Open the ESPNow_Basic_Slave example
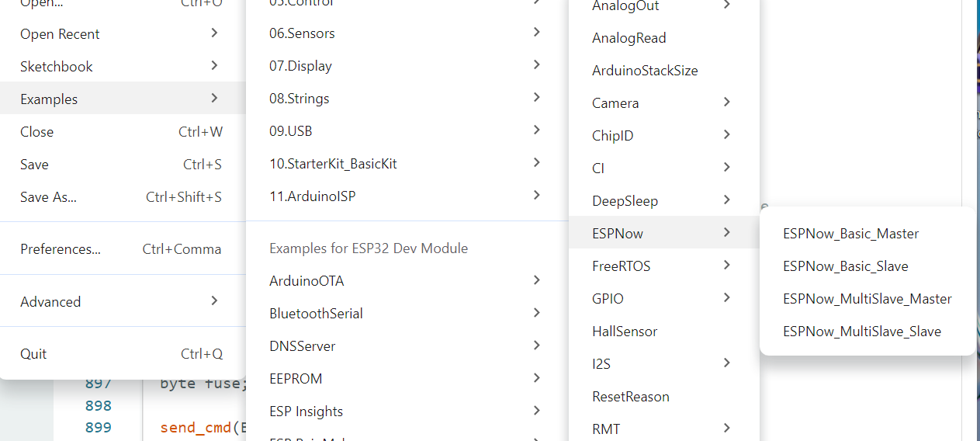Viewport: 980px width, 441px height. point(845,266)
